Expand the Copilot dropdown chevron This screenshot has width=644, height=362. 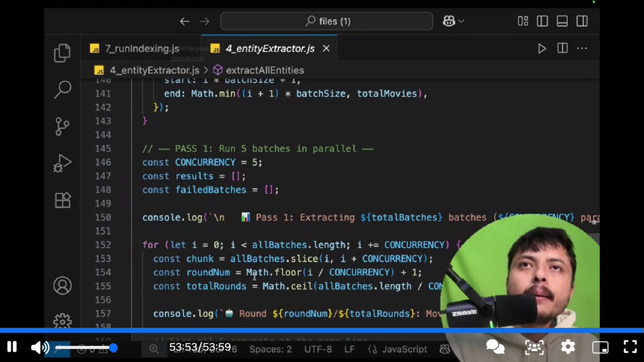[x=461, y=21]
